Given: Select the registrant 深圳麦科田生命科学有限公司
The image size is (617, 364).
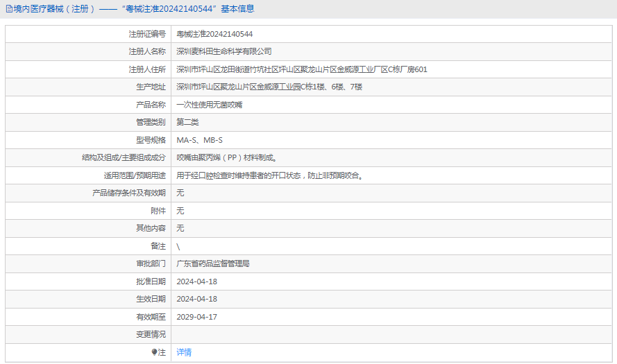Looking at the screenshot, I should click(224, 51).
